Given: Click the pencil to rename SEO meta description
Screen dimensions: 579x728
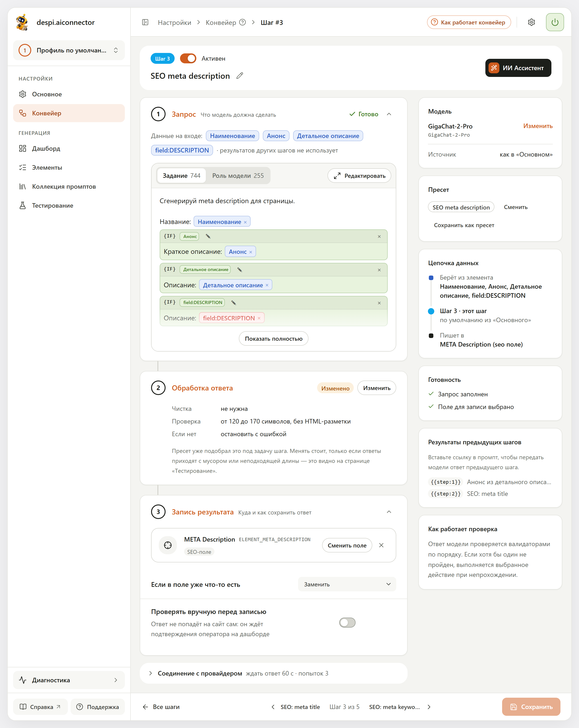Looking at the screenshot, I should pyautogui.click(x=240, y=76).
